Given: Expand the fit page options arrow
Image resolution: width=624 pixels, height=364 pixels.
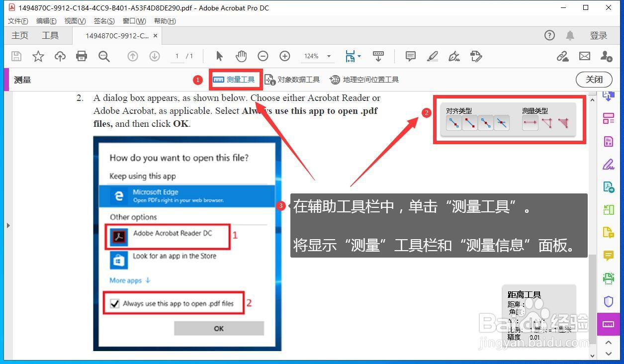Looking at the screenshot, I should [x=359, y=56].
